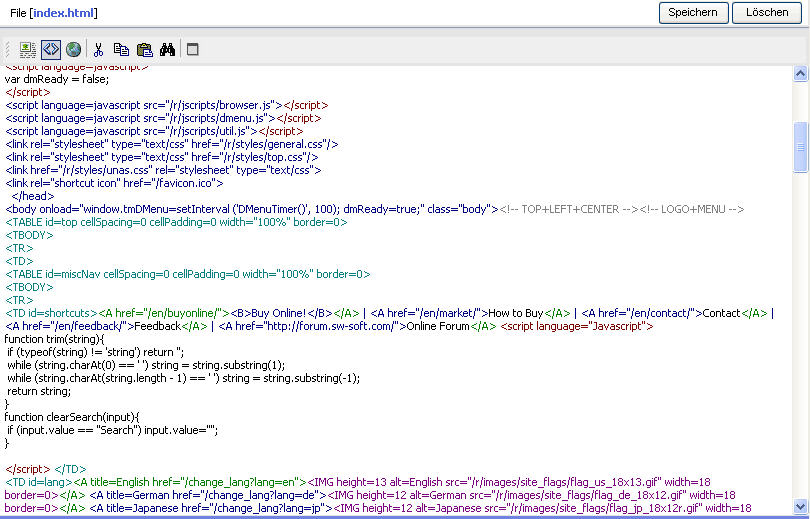The image size is (810, 519).
Task: Click the Paste clipboard icon
Action: [144, 49]
